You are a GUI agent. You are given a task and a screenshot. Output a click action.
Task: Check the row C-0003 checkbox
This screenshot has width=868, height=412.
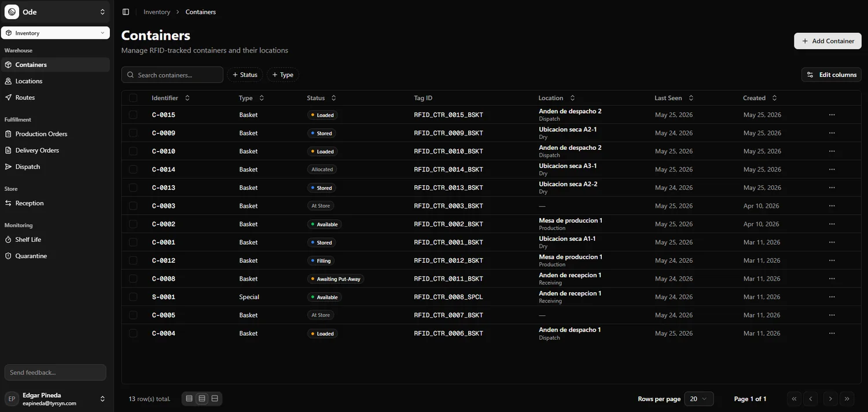[133, 206]
